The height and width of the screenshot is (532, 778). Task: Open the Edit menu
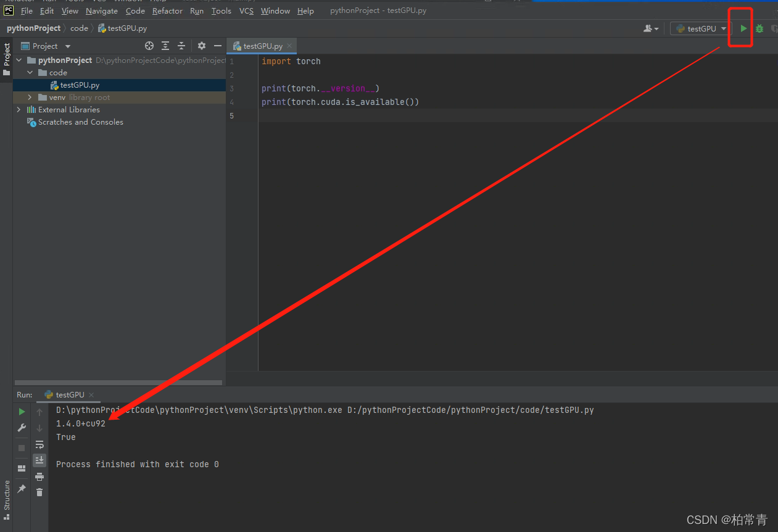(47, 11)
